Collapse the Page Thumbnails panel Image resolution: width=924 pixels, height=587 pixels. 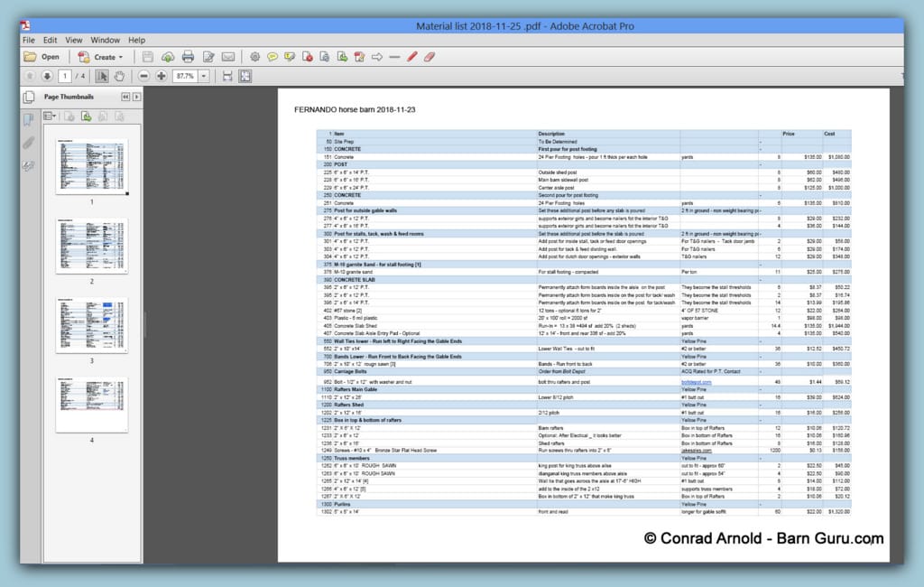pos(125,97)
